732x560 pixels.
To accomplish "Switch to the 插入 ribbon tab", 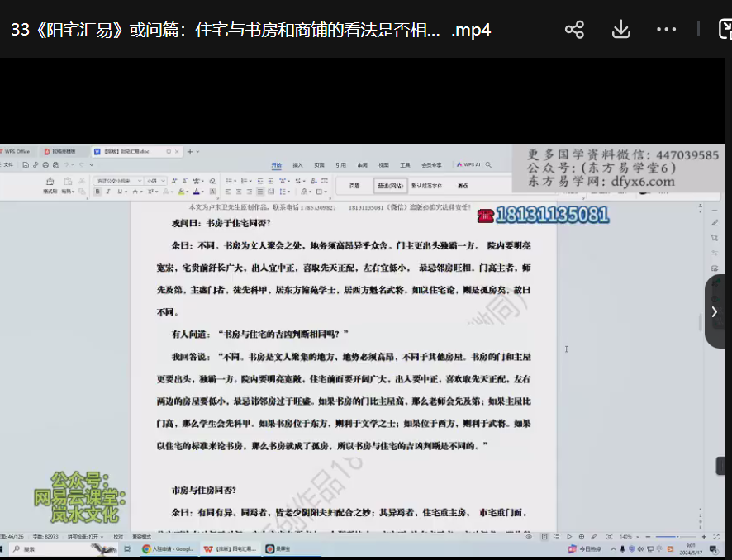I will pyautogui.click(x=297, y=165).
